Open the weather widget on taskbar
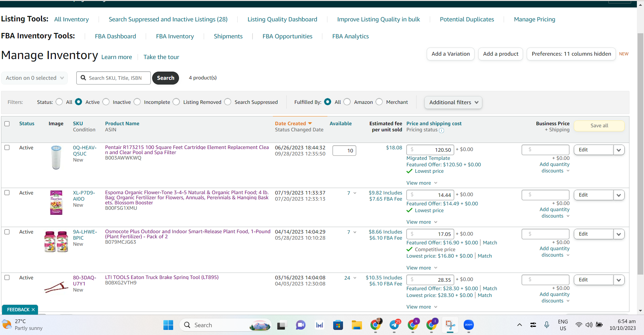Image resolution: width=644 pixels, height=335 pixels. (x=23, y=325)
